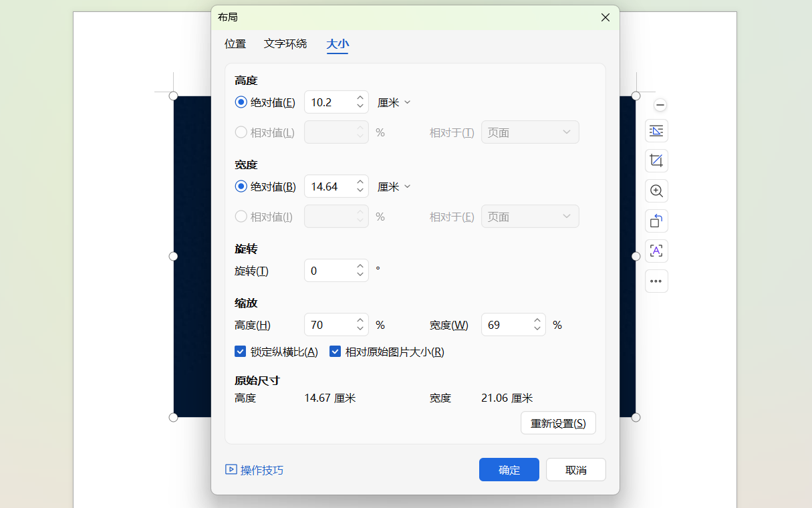Disable 相对原始图片大小(R) option
Screen dimensions: 812x508
click(335, 351)
